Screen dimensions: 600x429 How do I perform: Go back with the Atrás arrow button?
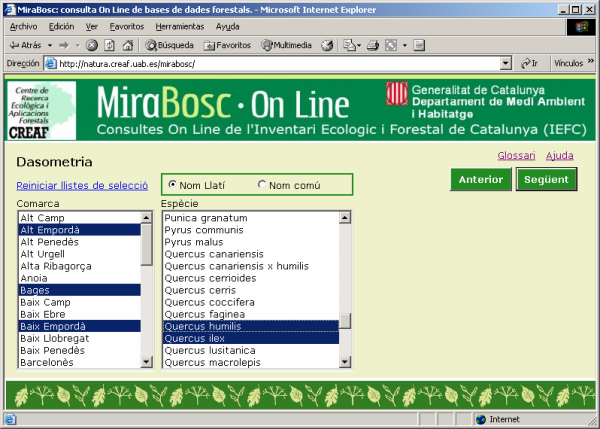[25, 45]
